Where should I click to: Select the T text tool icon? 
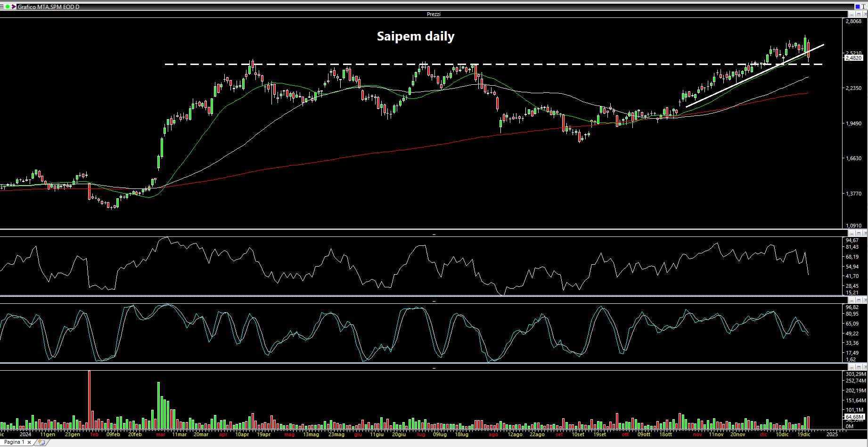point(863,7)
